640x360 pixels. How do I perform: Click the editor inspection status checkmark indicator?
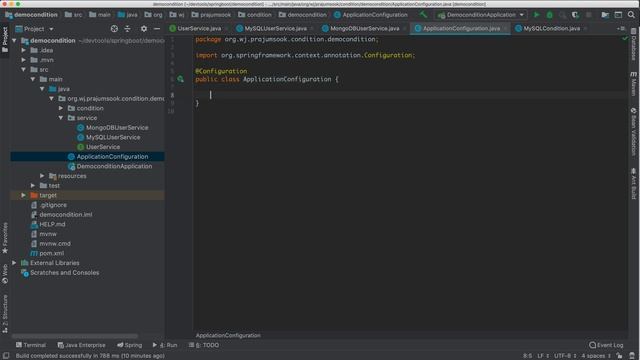click(624, 39)
